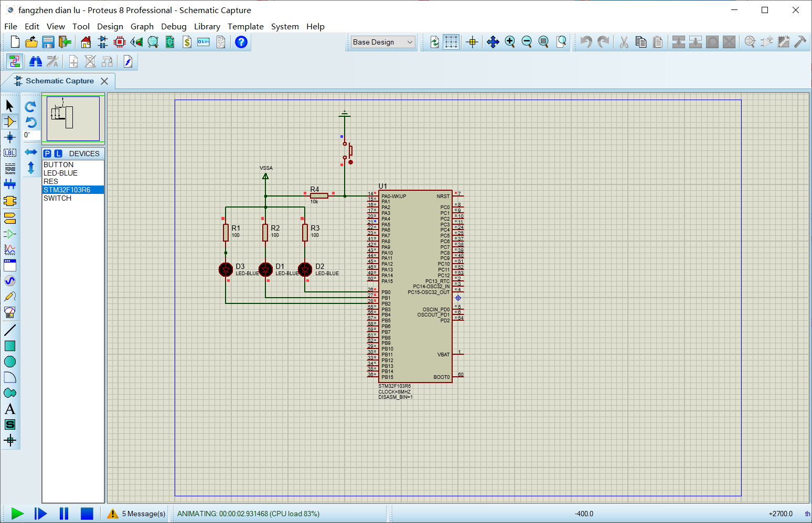This screenshot has width=812, height=523.
Task: Select LED-BLUE in the devices list
Action: (x=60, y=173)
